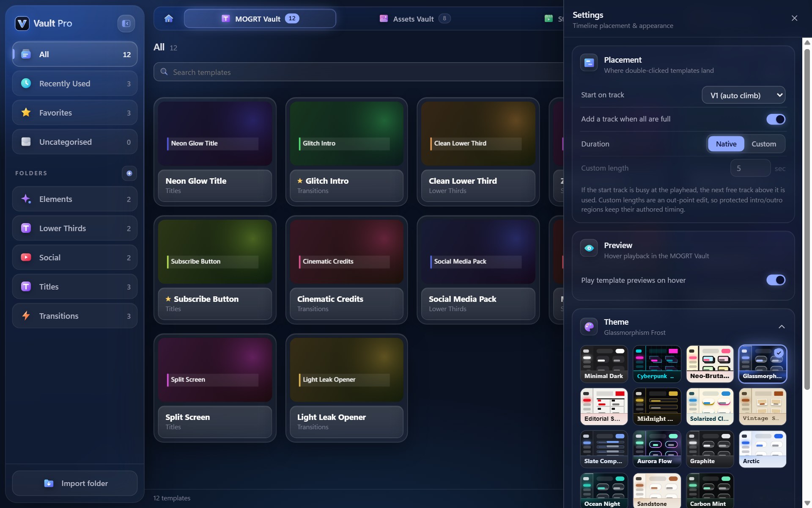
Task: Click the Vault Pro logo icon
Action: [22, 23]
